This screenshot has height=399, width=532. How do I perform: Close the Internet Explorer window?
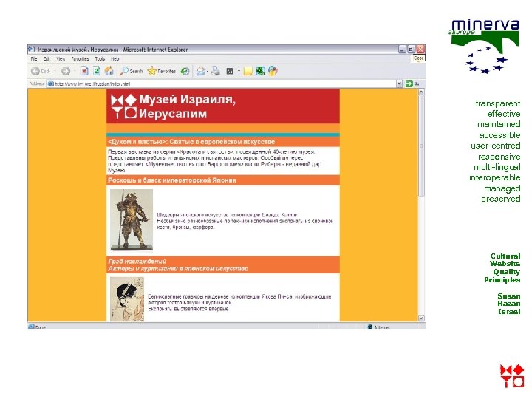[420, 50]
